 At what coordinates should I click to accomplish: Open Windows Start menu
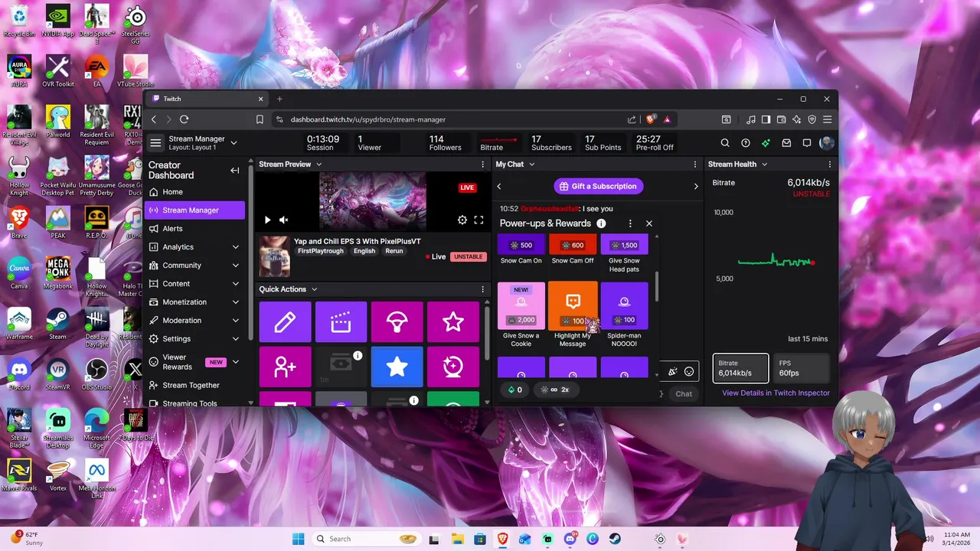click(x=298, y=539)
